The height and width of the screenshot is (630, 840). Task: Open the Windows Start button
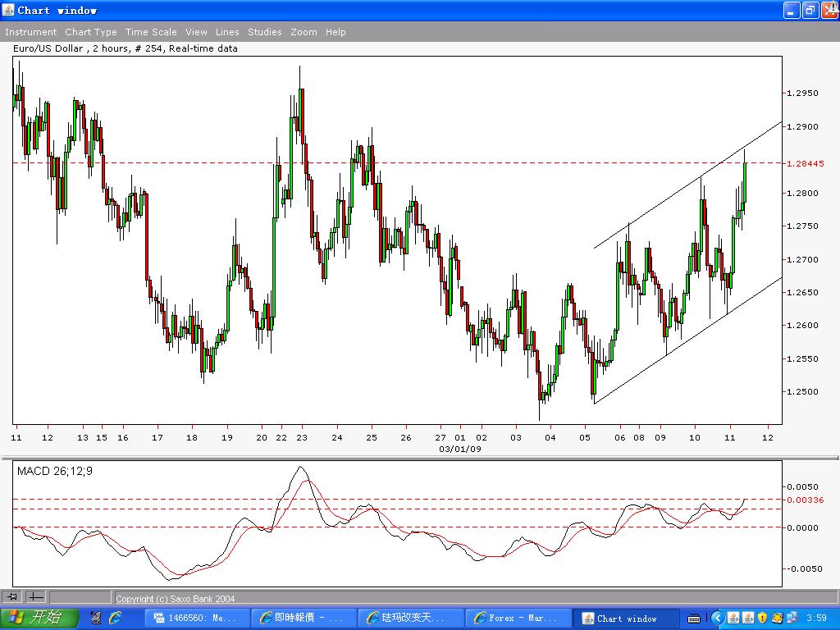[39, 618]
